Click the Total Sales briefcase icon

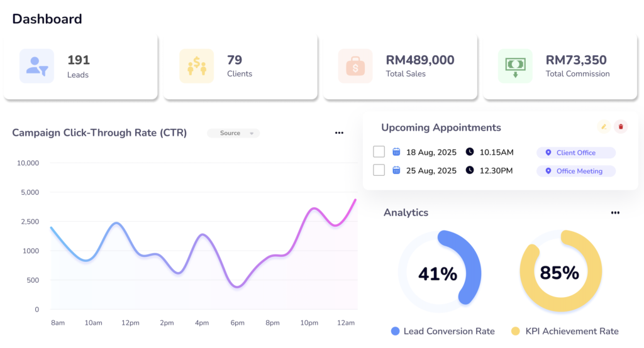355,66
